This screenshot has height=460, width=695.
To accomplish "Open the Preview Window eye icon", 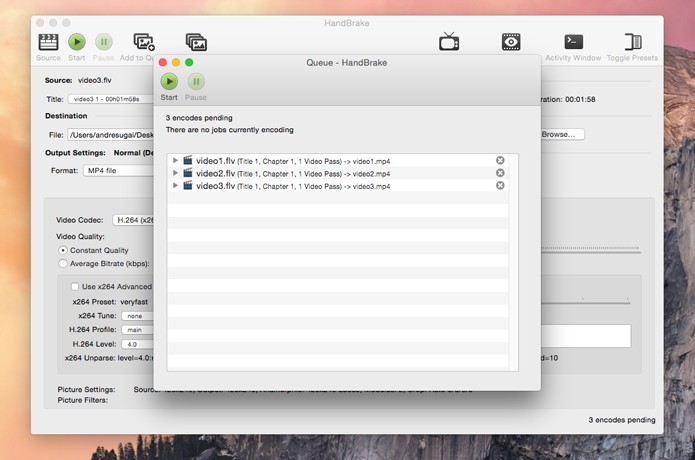I will click(511, 42).
